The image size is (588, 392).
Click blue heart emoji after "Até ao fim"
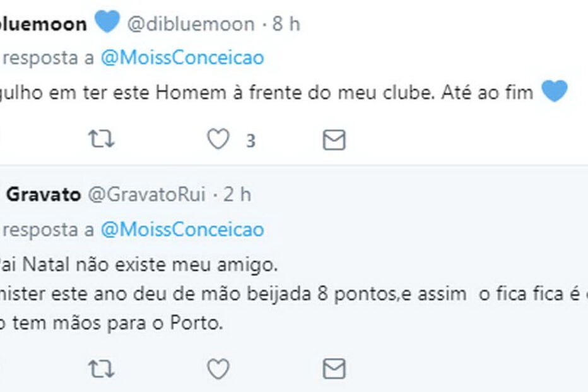click(x=555, y=92)
